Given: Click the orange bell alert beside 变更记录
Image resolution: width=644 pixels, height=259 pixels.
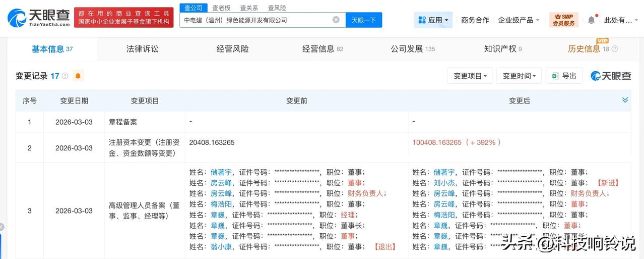Looking at the screenshot, I should [x=78, y=76].
